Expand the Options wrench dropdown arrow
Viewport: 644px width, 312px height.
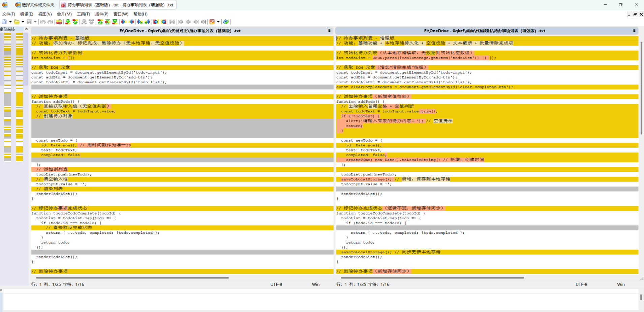[x=218, y=22]
